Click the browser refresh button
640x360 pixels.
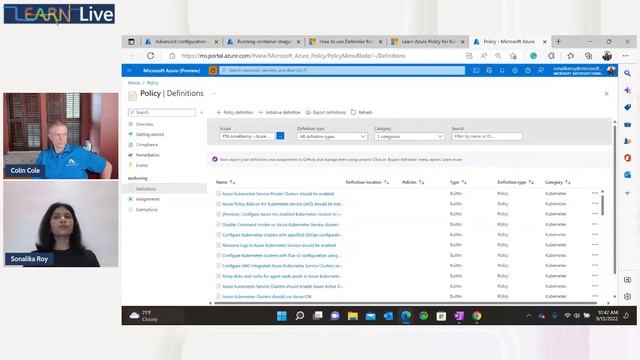[x=151, y=56]
